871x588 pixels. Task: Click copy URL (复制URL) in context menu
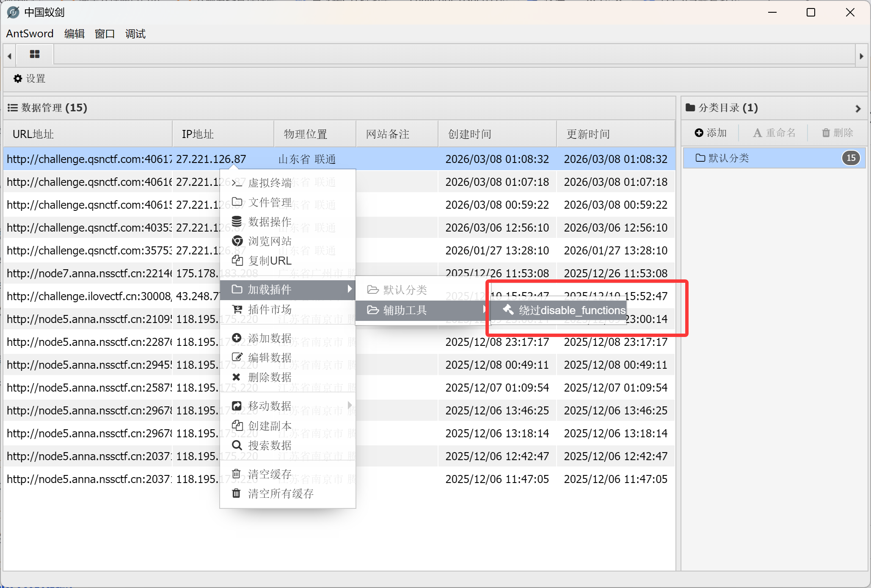coord(270,261)
